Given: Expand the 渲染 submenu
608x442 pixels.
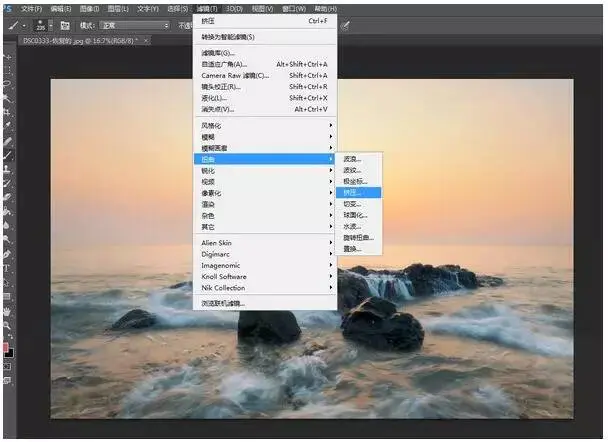Looking at the screenshot, I should click(x=265, y=204).
